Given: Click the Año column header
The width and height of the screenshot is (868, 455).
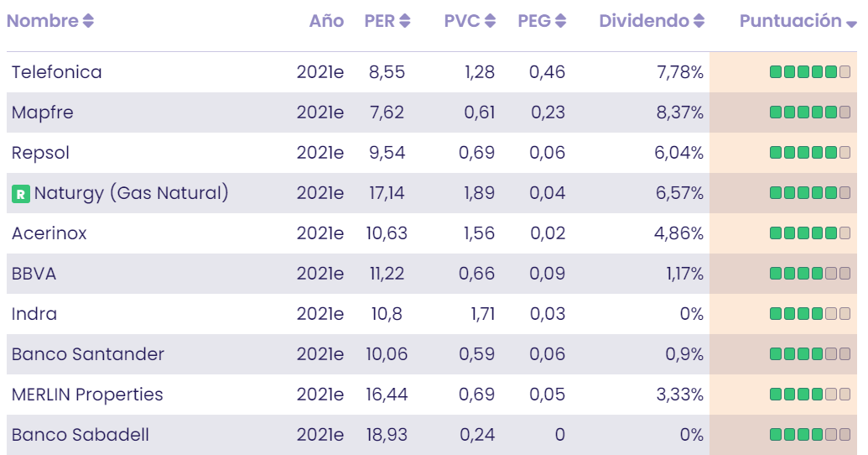Looking at the screenshot, I should (x=326, y=22).
